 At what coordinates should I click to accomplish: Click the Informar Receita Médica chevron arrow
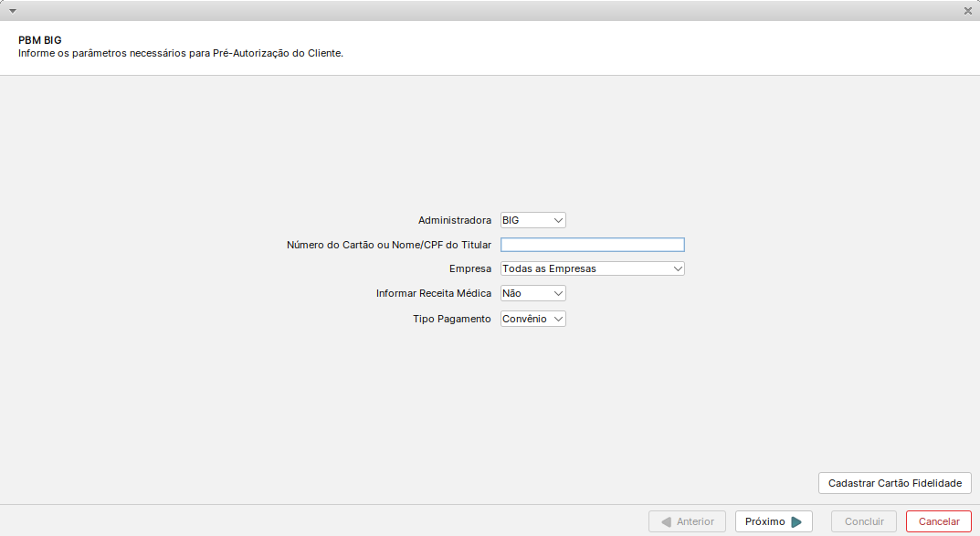point(558,294)
